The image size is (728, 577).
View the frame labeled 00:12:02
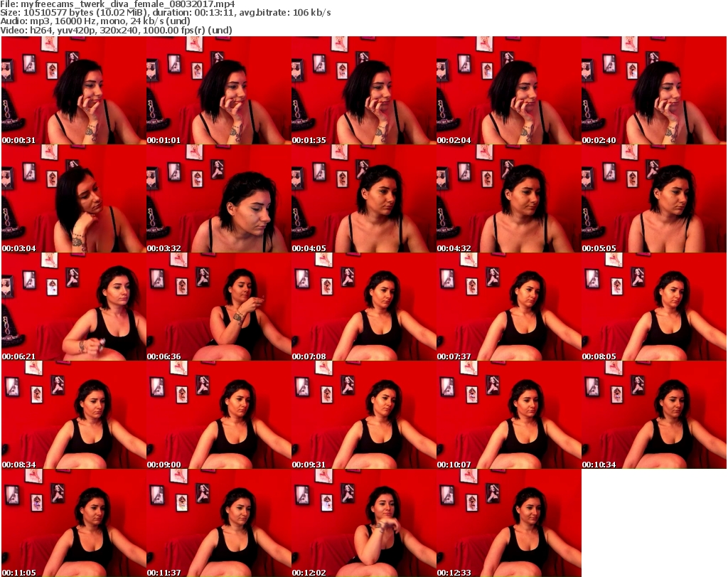coord(363,523)
